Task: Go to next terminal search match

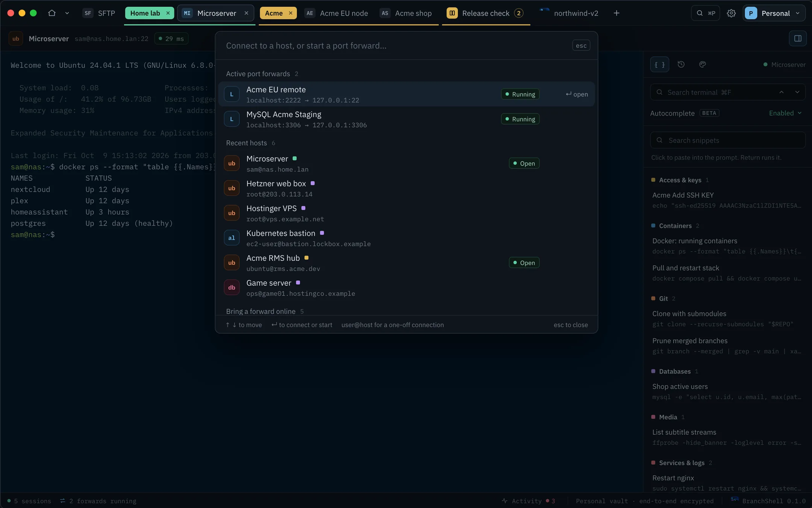Action: (x=797, y=92)
